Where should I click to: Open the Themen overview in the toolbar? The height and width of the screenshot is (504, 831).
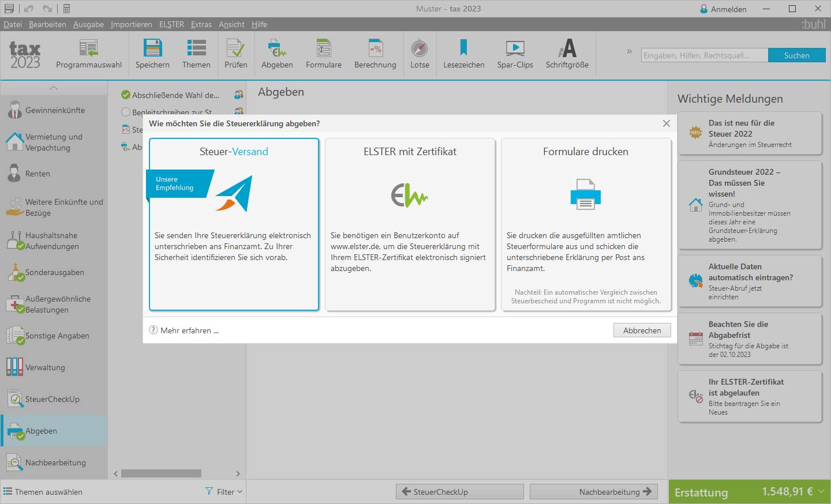pos(196,54)
